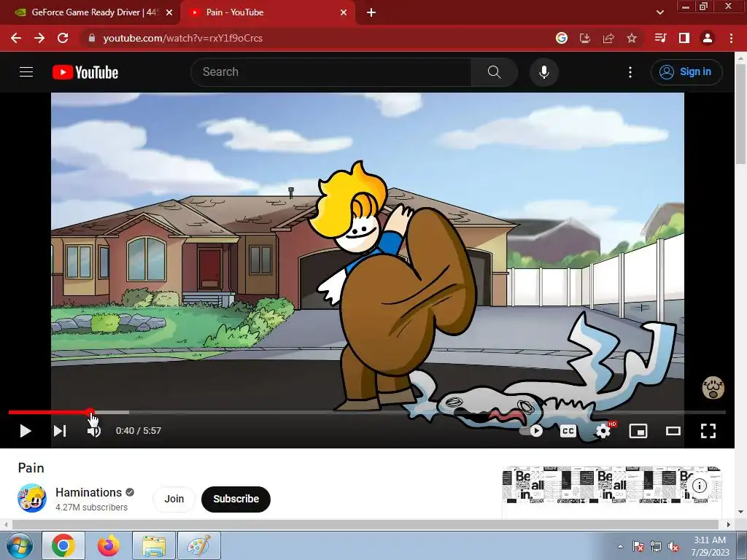Enable miniplayer mode
The height and width of the screenshot is (560, 747).
tap(638, 431)
